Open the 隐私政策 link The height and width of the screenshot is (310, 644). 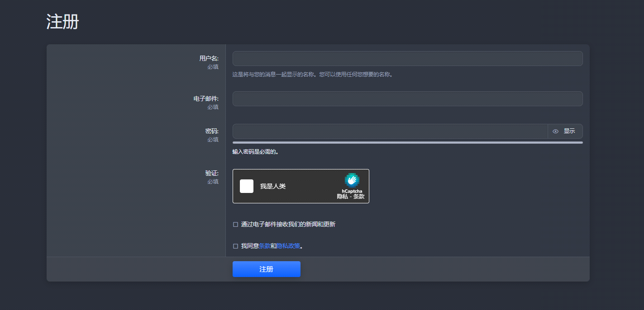288,246
